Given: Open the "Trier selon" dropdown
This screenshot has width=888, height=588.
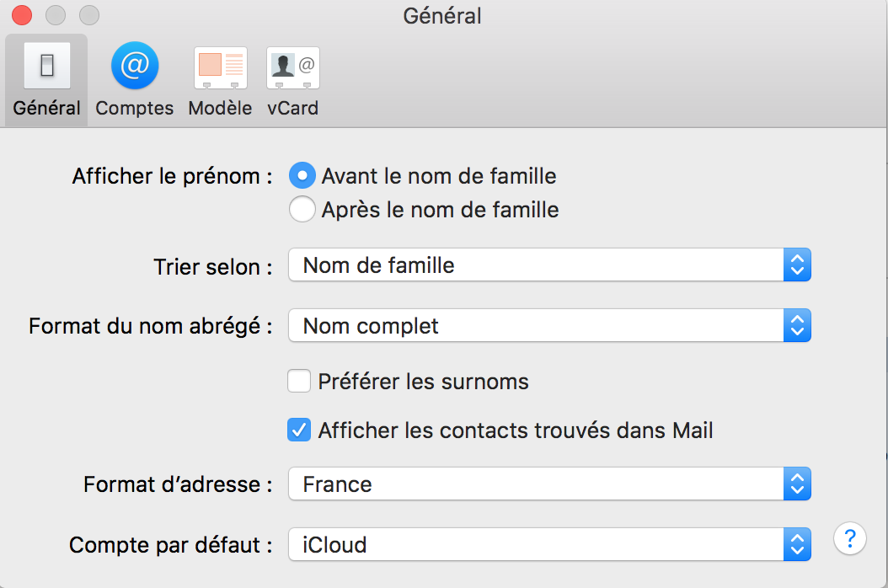Looking at the screenshot, I should 548,266.
